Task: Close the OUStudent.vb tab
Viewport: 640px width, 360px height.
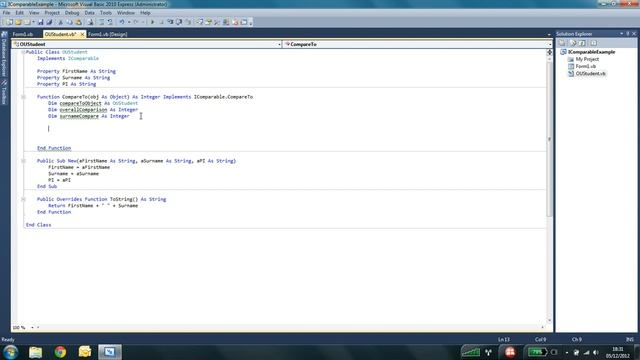Action: click(x=82, y=34)
